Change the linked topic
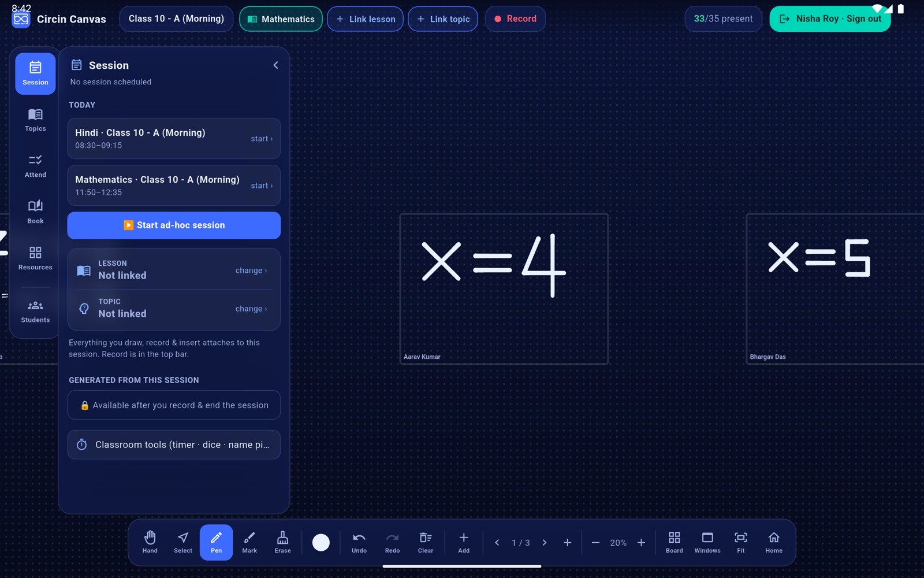The height and width of the screenshot is (578, 924). (251, 309)
